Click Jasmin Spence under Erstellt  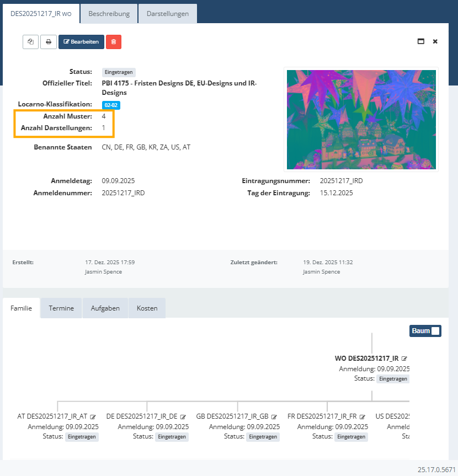tap(104, 272)
